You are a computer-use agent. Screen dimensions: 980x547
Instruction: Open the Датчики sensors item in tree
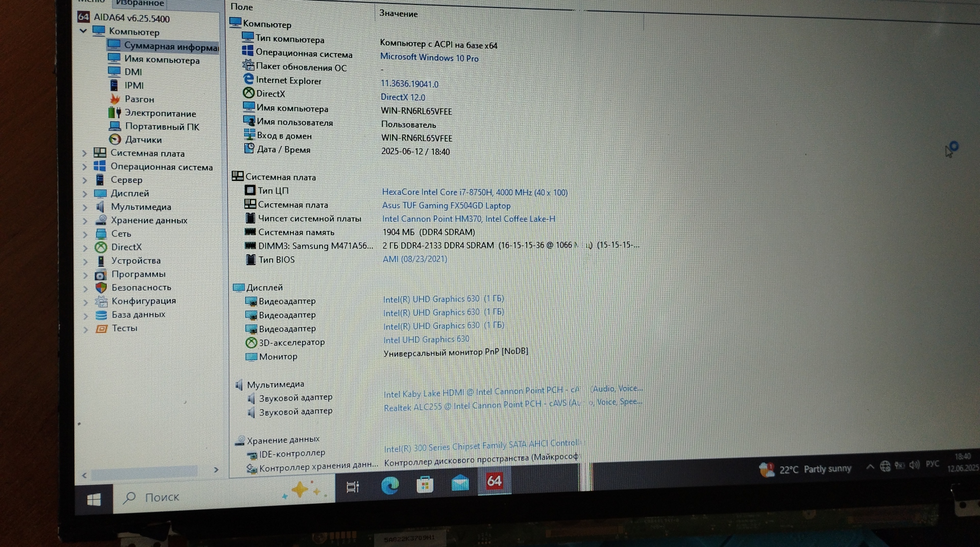pyautogui.click(x=143, y=140)
